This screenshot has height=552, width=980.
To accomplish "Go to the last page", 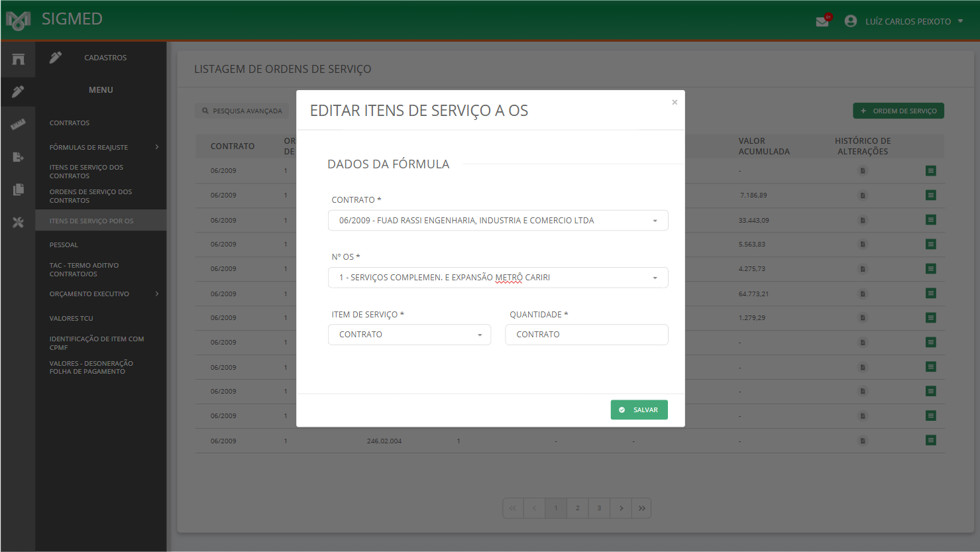I will [x=641, y=508].
